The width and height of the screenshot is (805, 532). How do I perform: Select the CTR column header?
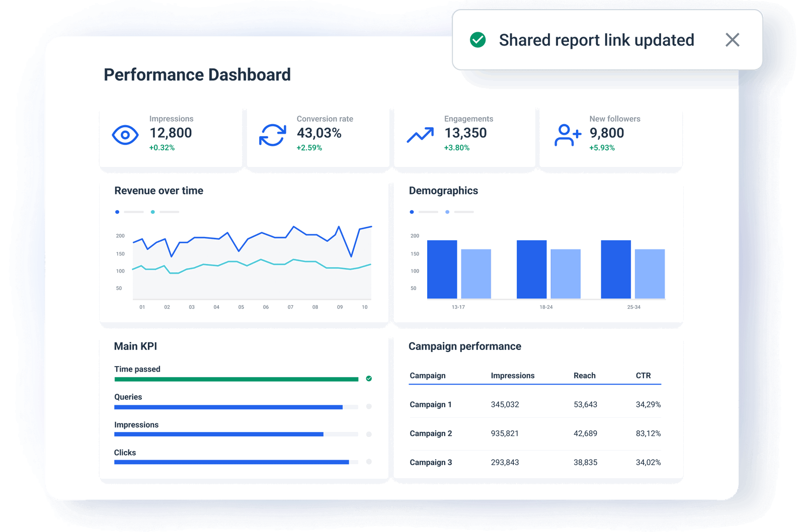645,375
